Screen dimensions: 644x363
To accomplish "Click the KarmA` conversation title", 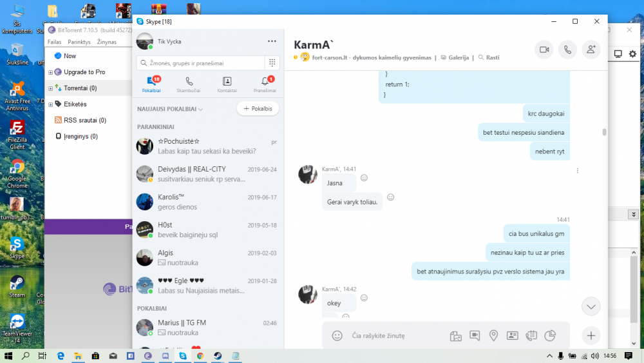I will tap(314, 44).
